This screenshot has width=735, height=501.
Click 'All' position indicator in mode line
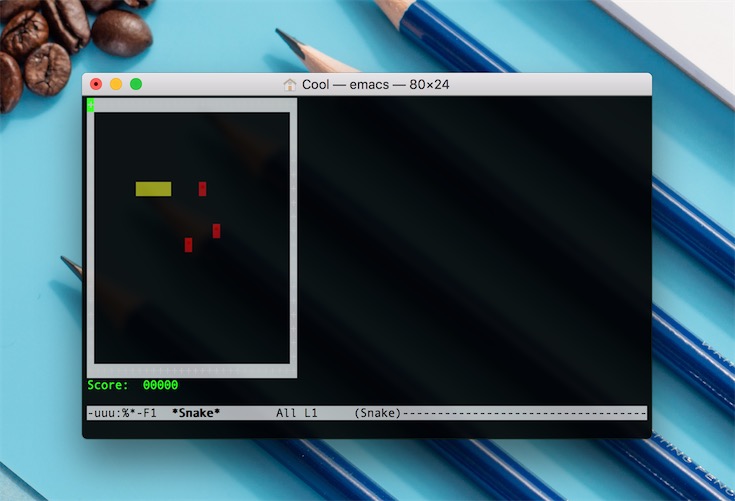pyautogui.click(x=286, y=413)
